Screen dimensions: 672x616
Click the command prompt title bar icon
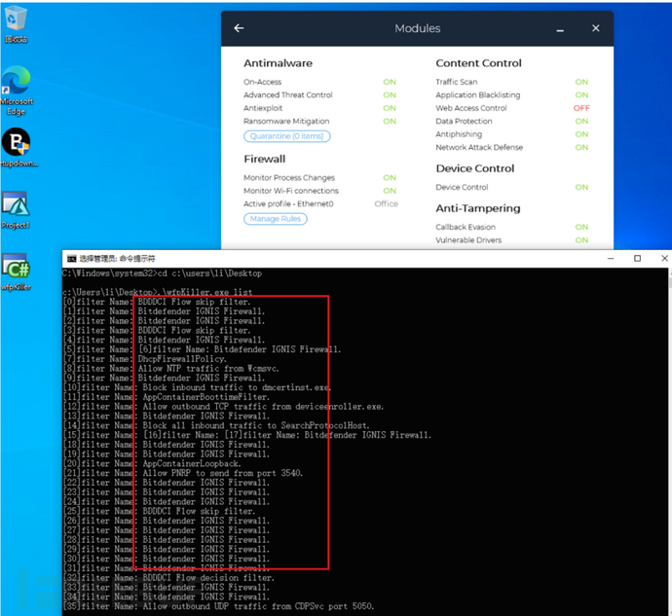70,259
